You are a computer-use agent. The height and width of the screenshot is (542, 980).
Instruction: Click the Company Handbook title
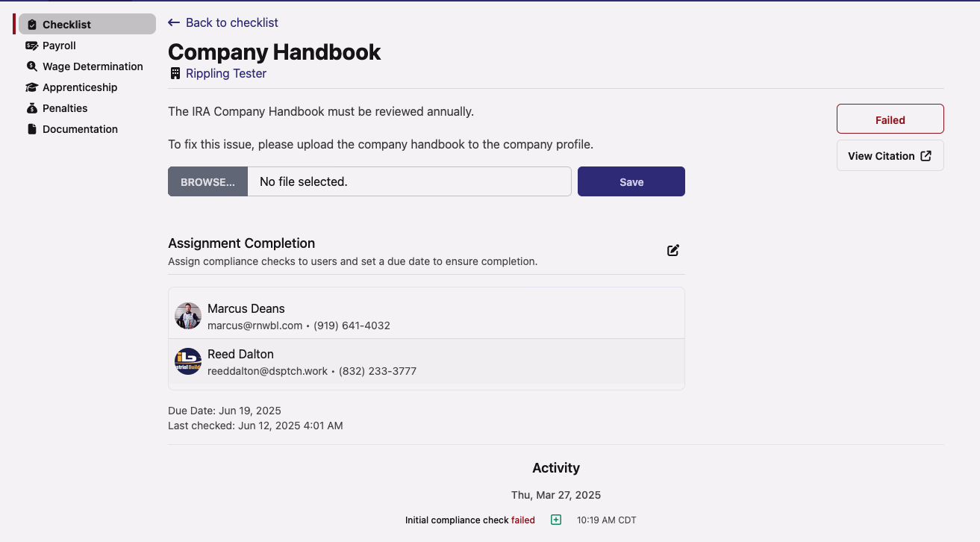[275, 52]
